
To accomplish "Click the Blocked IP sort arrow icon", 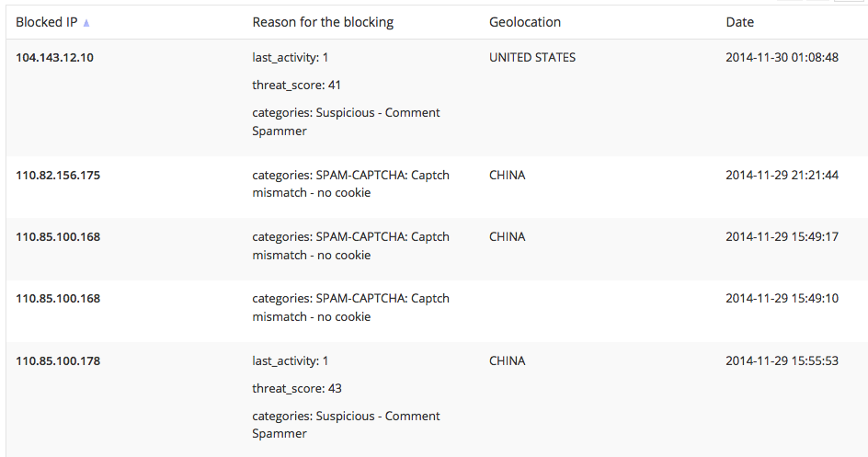I will (86, 23).
